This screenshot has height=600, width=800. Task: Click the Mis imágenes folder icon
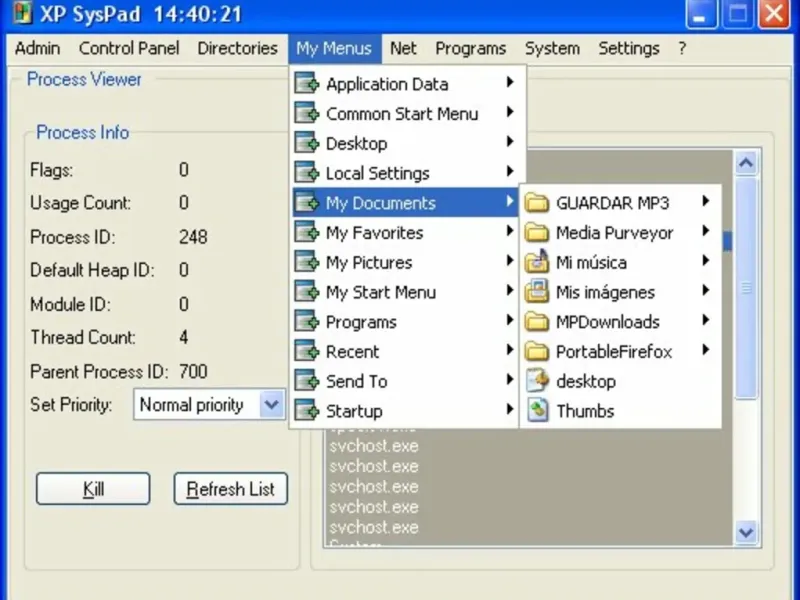click(x=537, y=291)
